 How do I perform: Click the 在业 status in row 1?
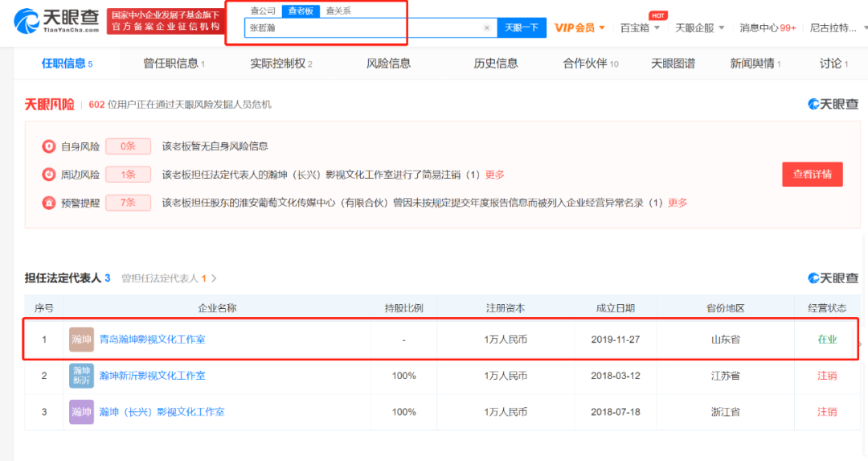point(827,339)
